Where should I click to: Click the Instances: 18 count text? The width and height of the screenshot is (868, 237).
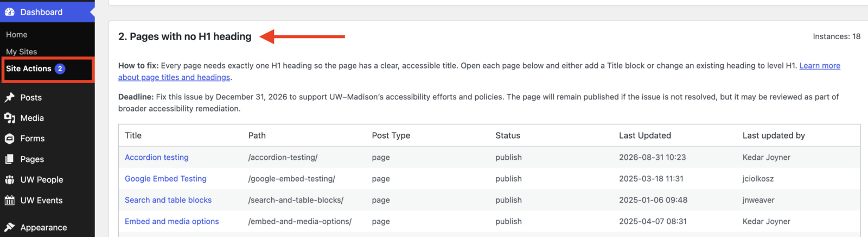(837, 36)
